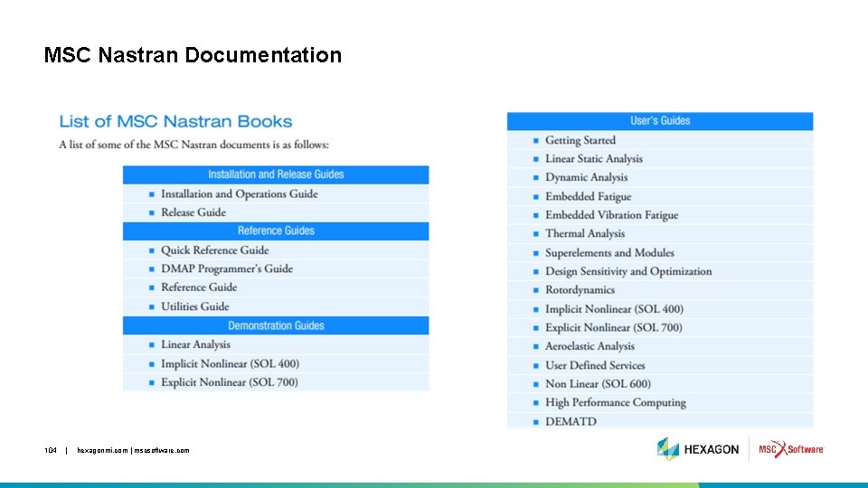Click the Reference Guide list entry

(199, 287)
